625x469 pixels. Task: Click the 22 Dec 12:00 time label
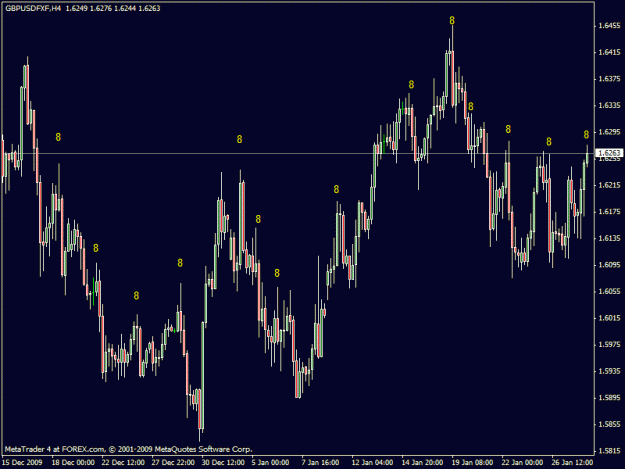[123, 462]
